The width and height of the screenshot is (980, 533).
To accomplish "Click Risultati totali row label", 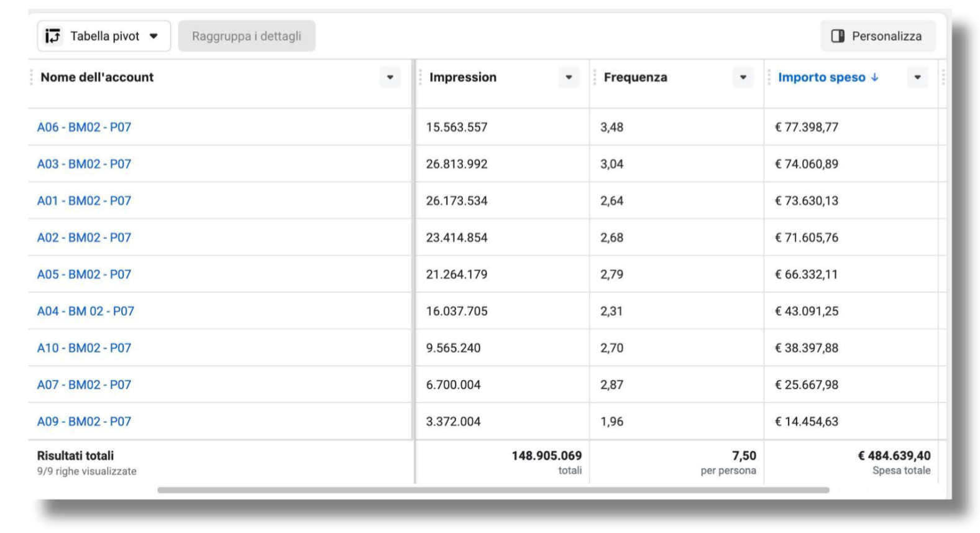I will 75,455.
